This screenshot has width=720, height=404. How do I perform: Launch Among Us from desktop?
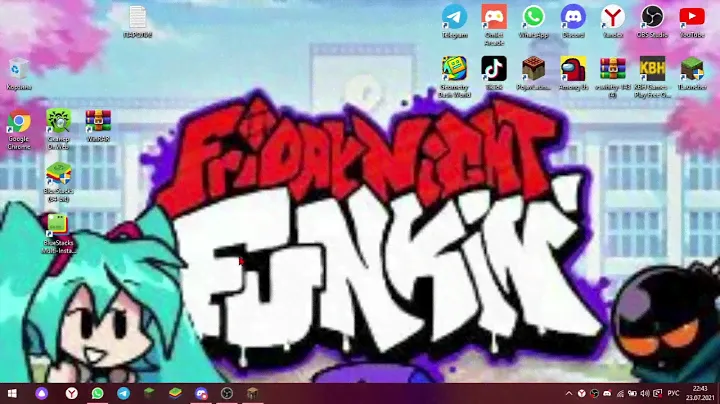point(573,68)
